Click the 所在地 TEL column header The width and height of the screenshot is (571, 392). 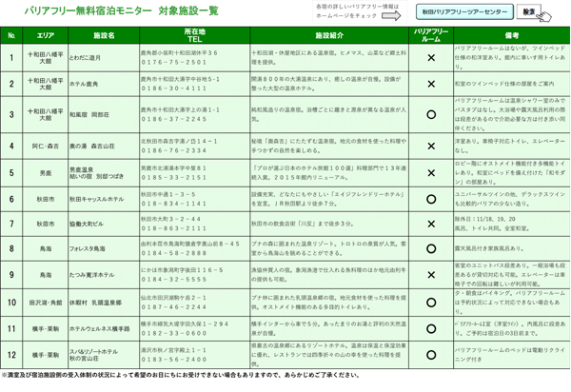[x=195, y=35]
